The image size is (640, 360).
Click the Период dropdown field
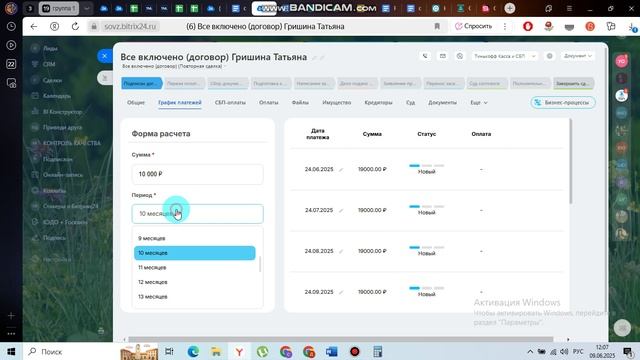[x=198, y=214]
